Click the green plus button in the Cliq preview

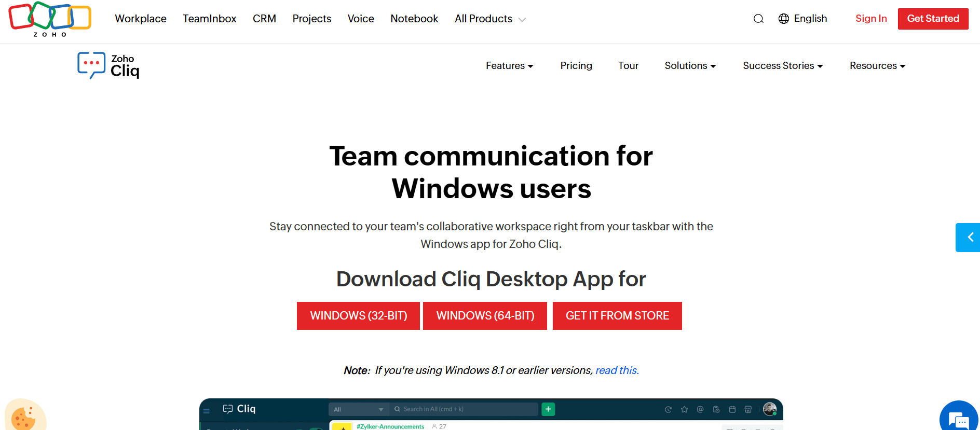tap(548, 409)
